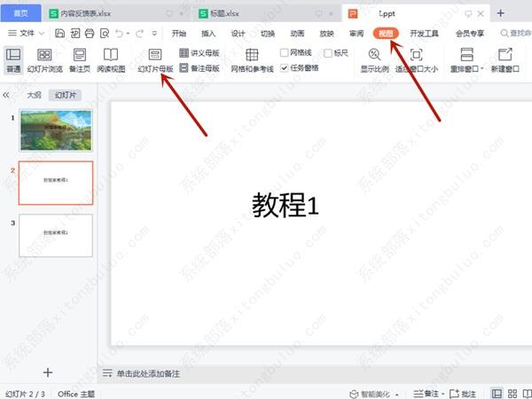Open a new tab with plus button
This screenshot has height=399, width=532.
pos(501,13)
